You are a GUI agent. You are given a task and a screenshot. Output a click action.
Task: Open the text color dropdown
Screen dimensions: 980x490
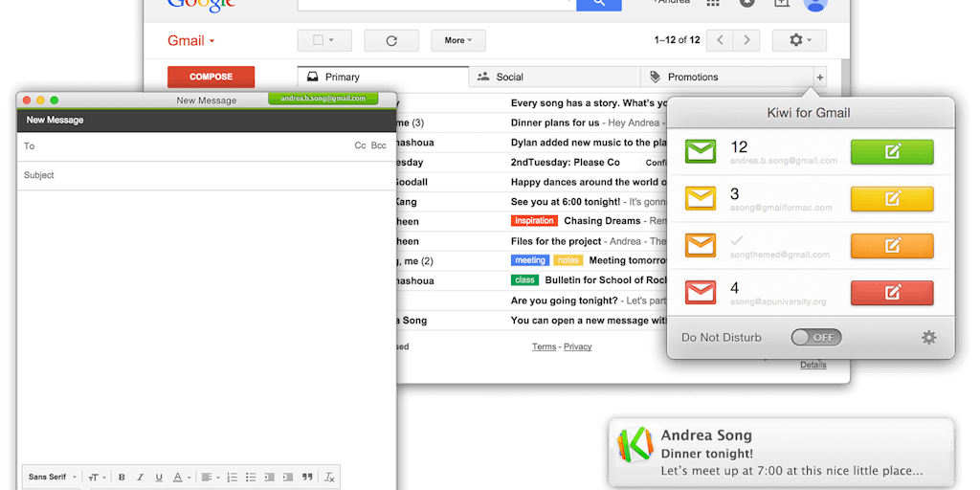tap(181, 478)
